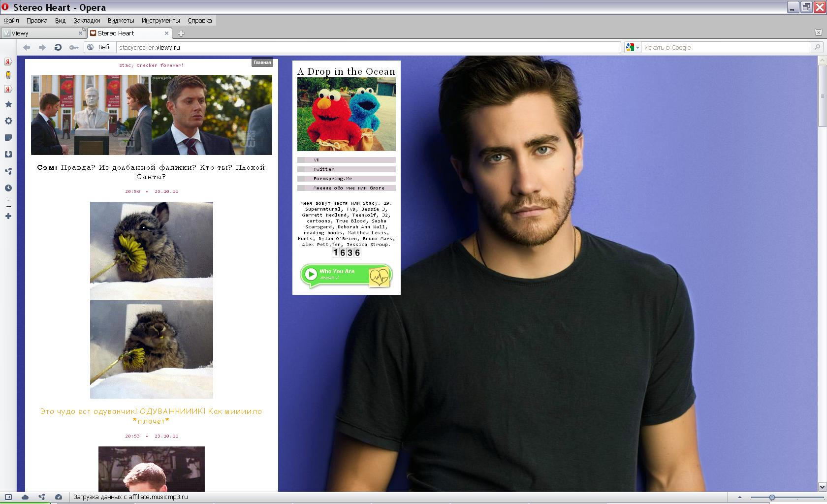Open the Widgets gear panel
This screenshot has height=504, width=827.
8,121
